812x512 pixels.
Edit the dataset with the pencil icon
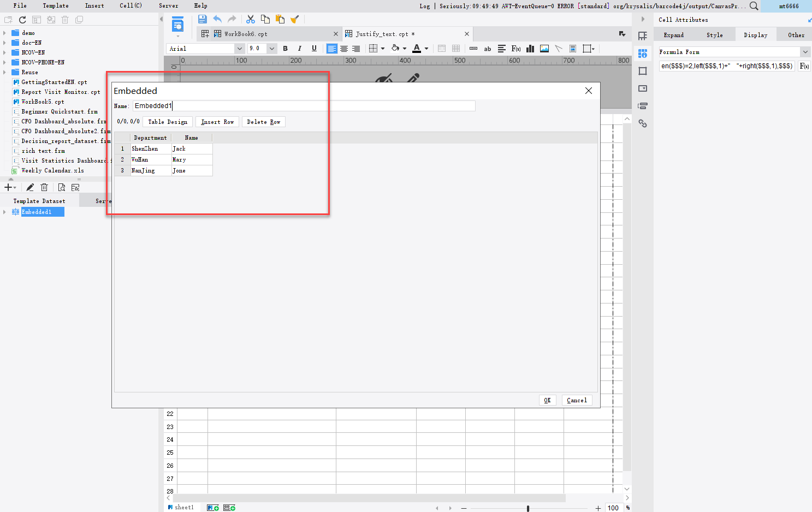click(x=30, y=187)
